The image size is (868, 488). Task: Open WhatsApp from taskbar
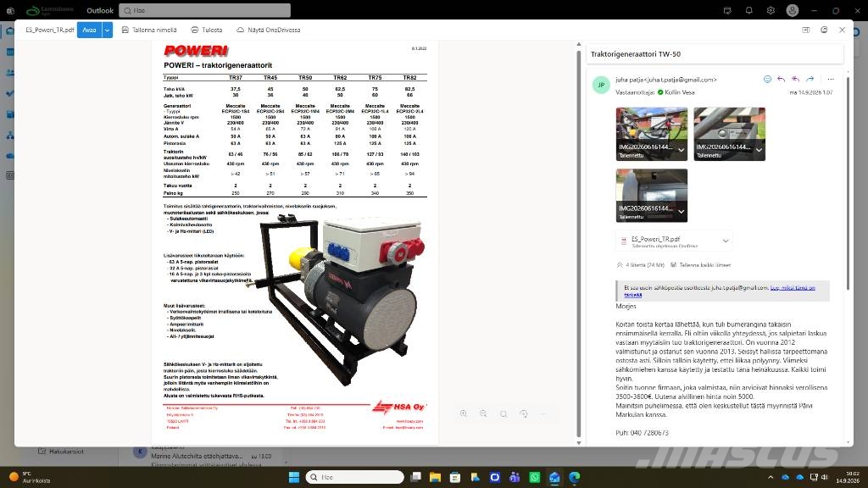tap(534, 477)
